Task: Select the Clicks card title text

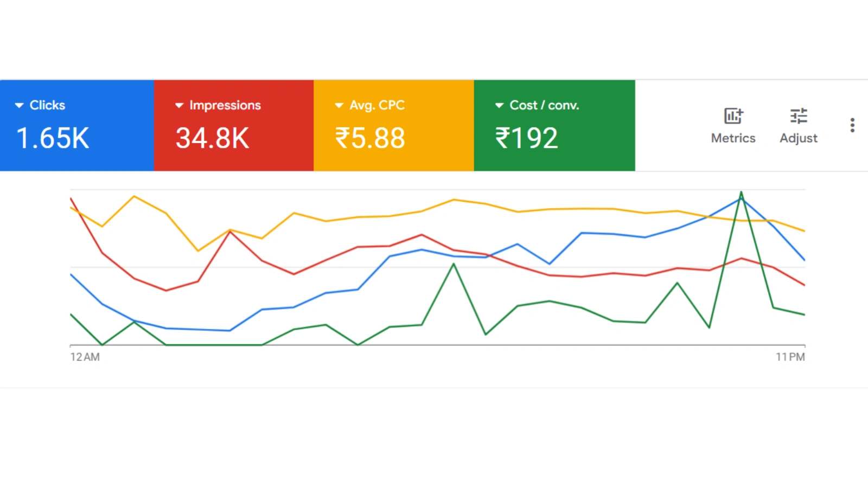Action: click(x=47, y=105)
